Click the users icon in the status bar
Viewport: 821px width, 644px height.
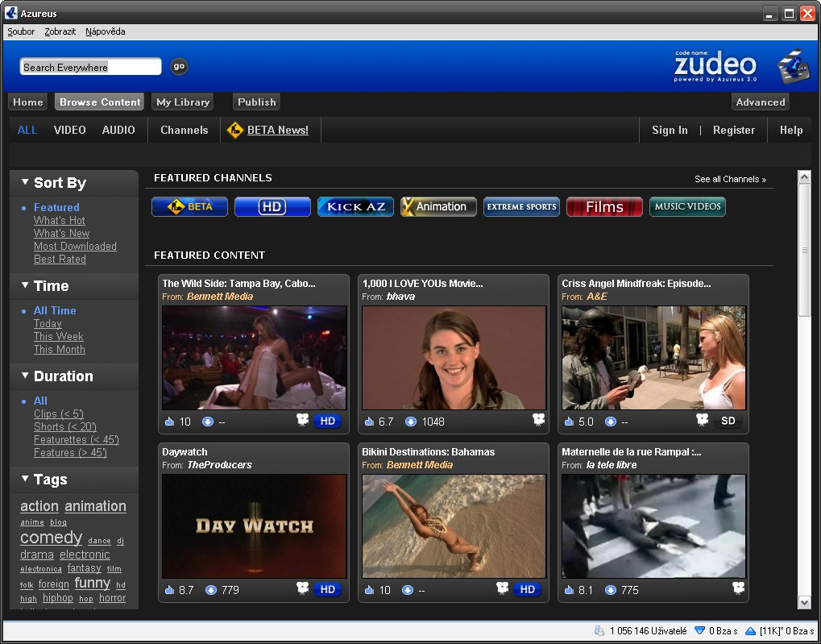pyautogui.click(x=599, y=630)
